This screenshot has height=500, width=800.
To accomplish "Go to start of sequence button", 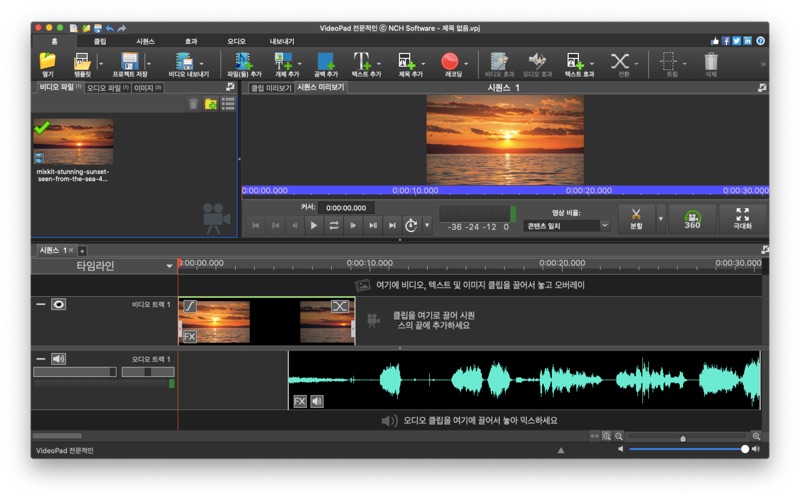I will click(x=256, y=226).
